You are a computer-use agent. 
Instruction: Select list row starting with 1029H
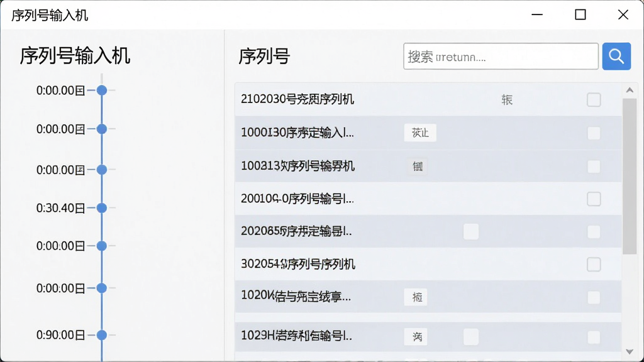point(428,337)
